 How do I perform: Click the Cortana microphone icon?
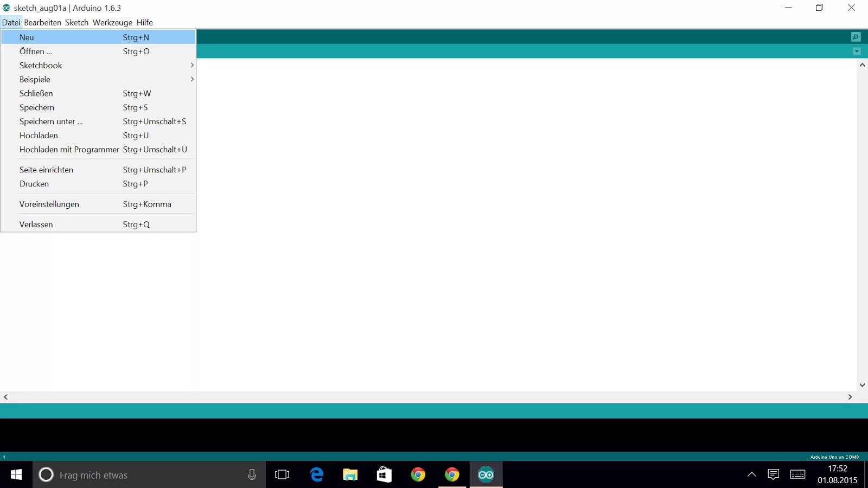[x=252, y=475]
